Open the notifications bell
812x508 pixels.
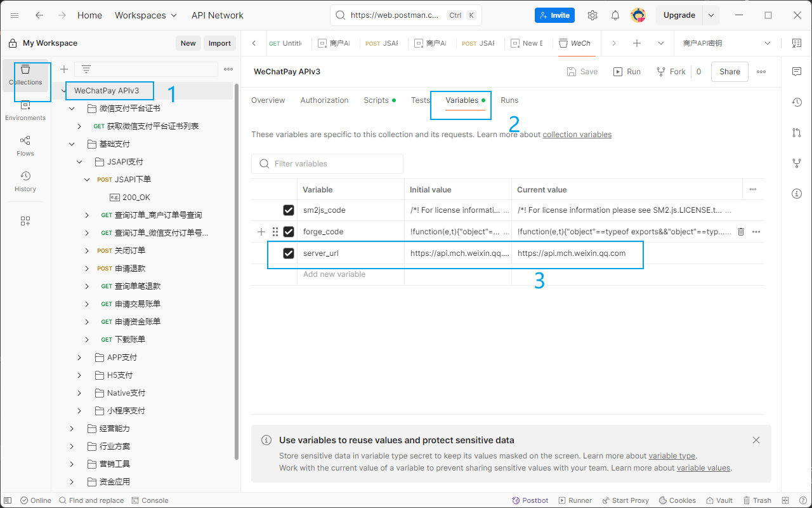click(x=615, y=15)
